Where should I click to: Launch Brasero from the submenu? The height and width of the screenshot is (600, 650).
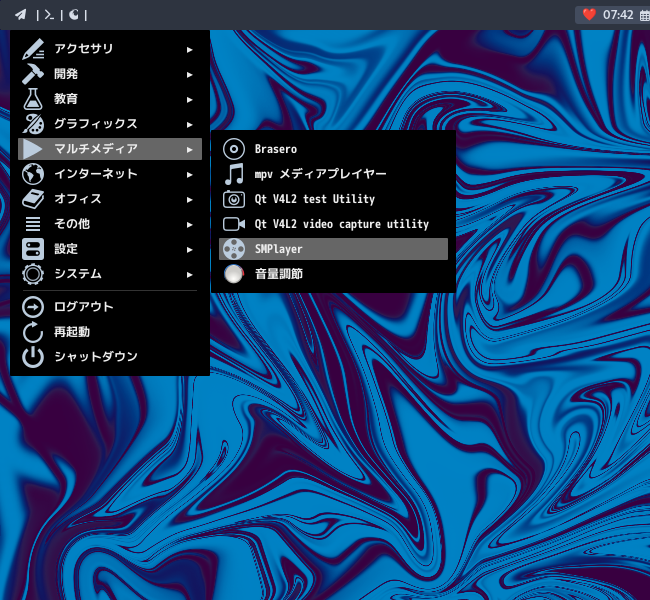333,149
